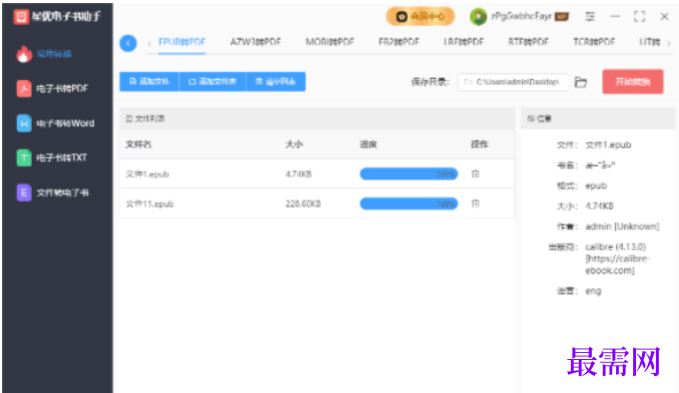Image resolution: width=679 pixels, height=393 pixels.
Task: Select the 文件11.epub row
Action: 317,203
